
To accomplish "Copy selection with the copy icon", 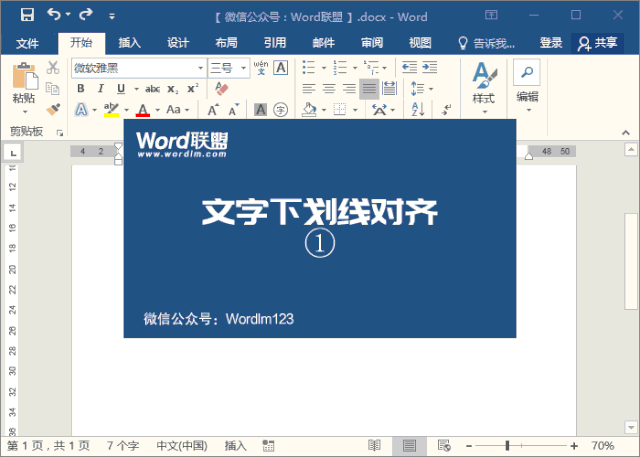I will [53, 88].
